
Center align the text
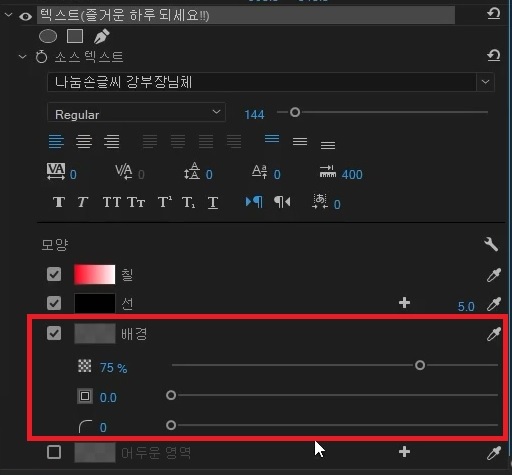[x=84, y=141]
